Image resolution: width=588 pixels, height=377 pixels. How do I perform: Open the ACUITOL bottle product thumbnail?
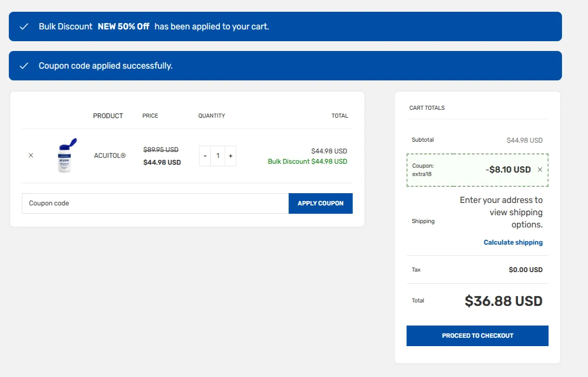tap(66, 155)
